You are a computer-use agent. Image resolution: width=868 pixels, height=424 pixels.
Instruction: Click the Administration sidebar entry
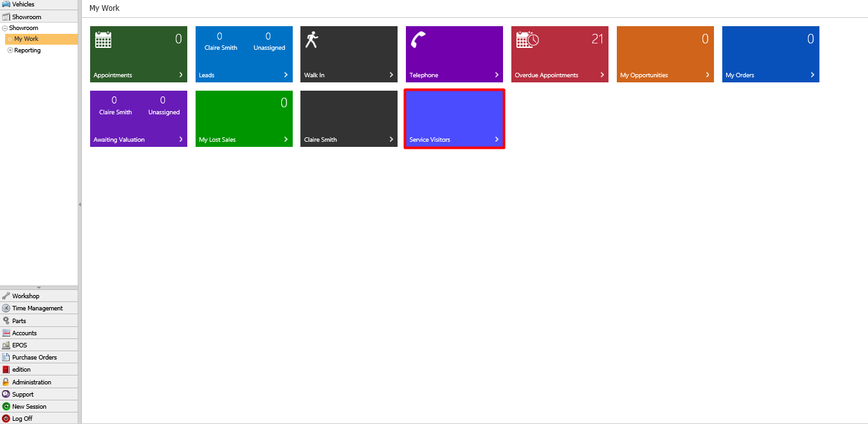[39, 382]
